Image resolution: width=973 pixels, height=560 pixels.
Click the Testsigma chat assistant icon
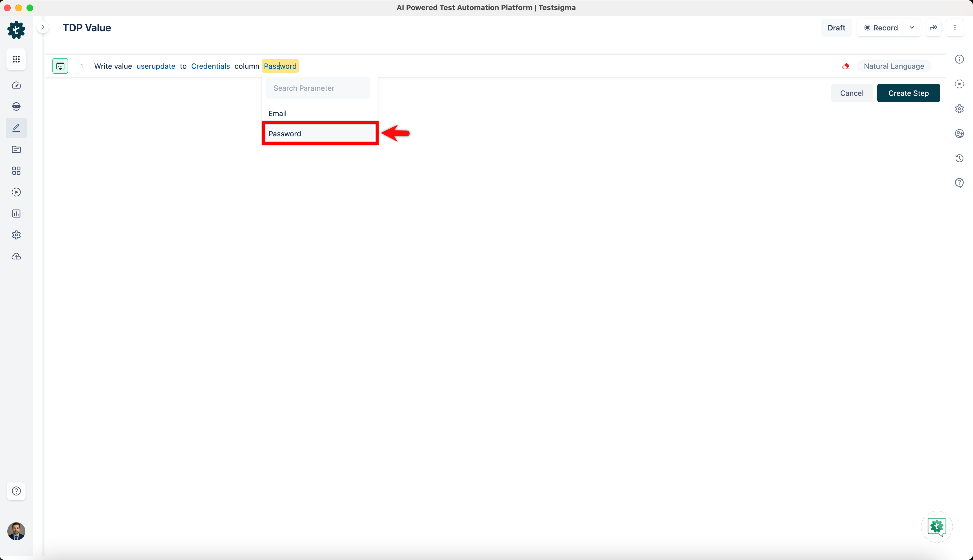click(x=936, y=526)
